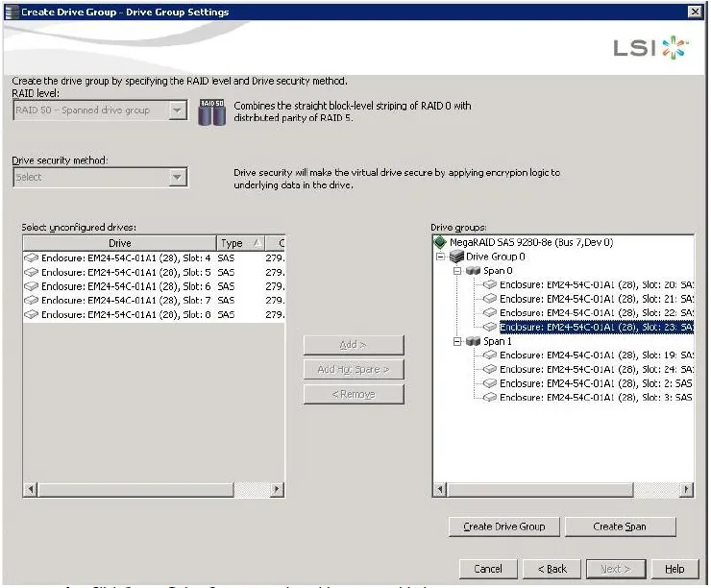Click the RAID 50 icon beside RAID level
Screen dimensions: 711x588
[x=211, y=111]
